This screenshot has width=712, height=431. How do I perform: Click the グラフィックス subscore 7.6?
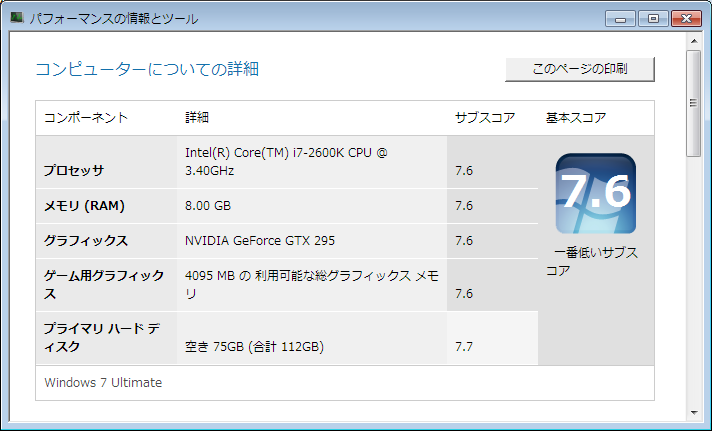464,241
